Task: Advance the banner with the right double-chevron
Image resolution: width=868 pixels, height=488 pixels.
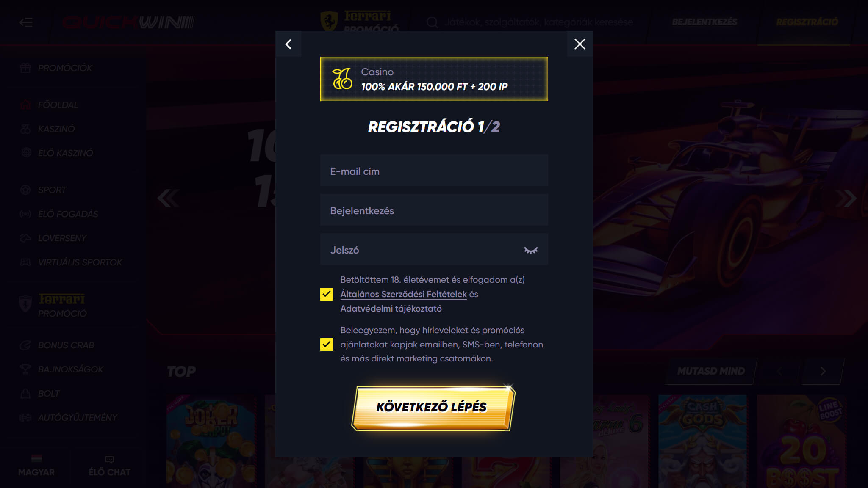Action: coord(846,198)
